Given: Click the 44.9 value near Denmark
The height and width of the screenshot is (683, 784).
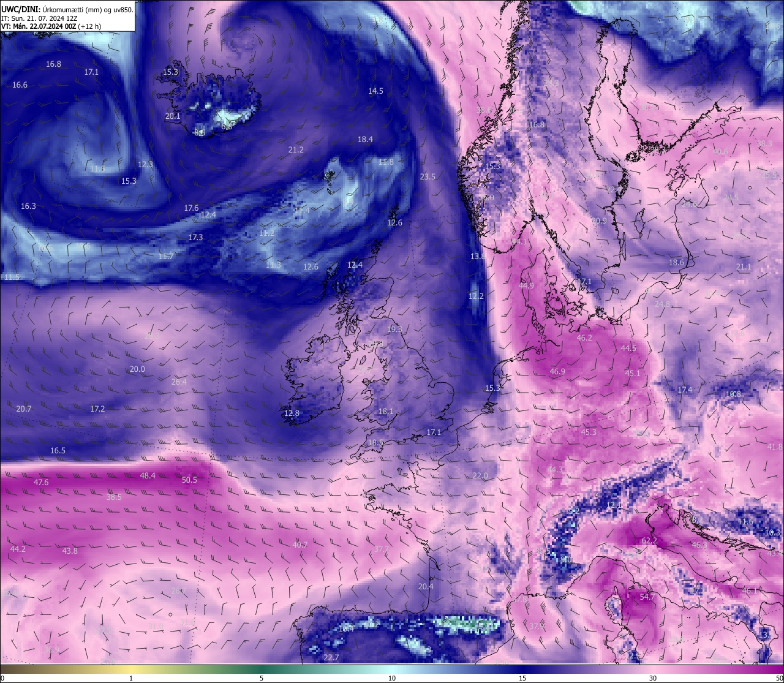Looking at the screenshot, I should (526, 286).
